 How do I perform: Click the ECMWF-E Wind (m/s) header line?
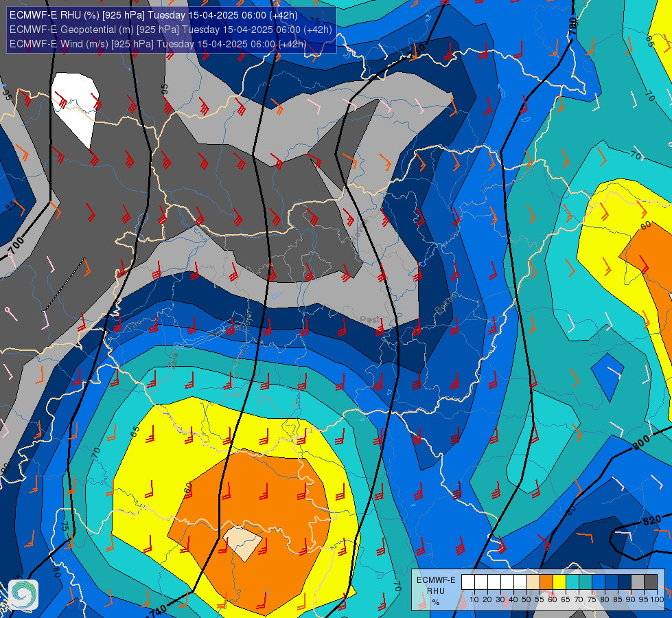(158, 44)
